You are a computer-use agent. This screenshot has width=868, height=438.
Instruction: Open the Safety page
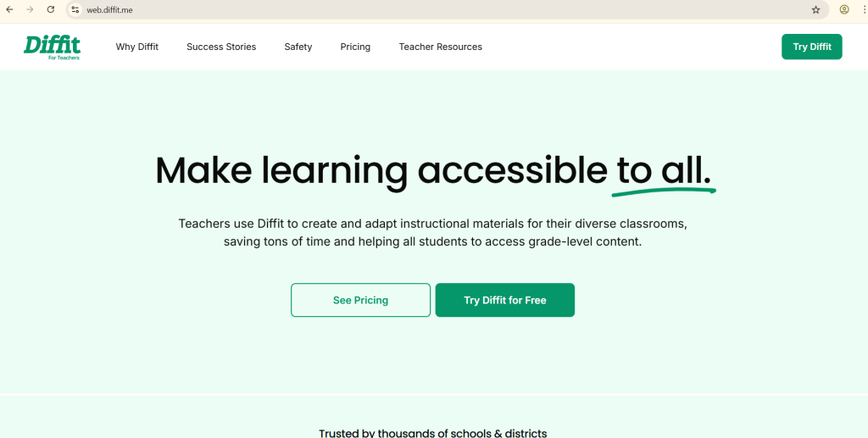298,47
